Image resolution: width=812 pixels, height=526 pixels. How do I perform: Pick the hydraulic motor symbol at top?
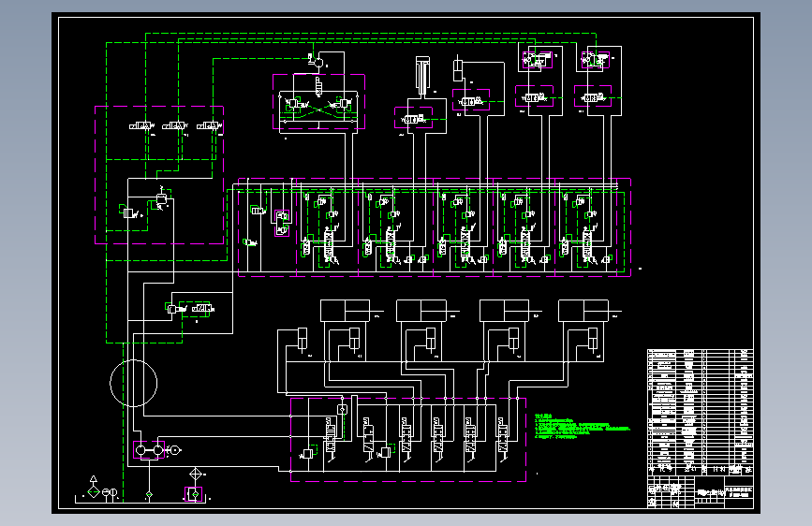(317, 63)
